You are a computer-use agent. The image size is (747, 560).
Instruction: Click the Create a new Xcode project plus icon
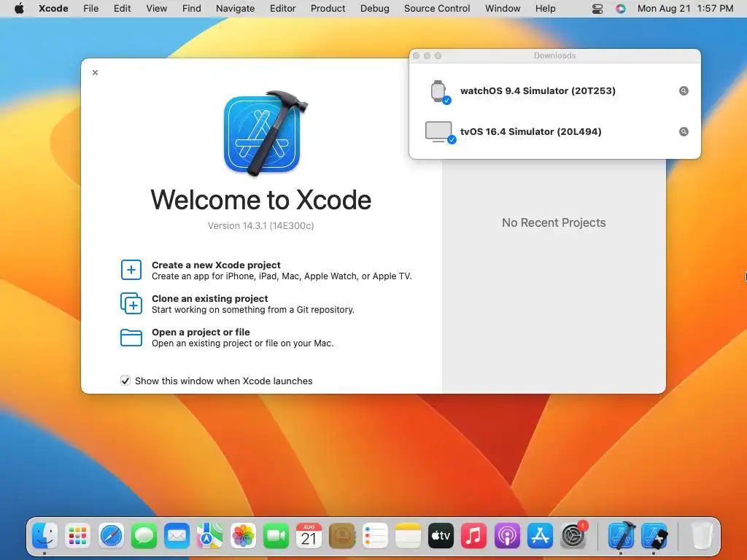[x=131, y=270]
